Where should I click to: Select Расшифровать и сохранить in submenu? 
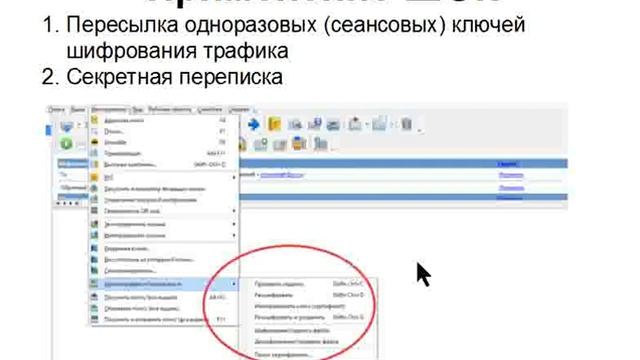289,317
